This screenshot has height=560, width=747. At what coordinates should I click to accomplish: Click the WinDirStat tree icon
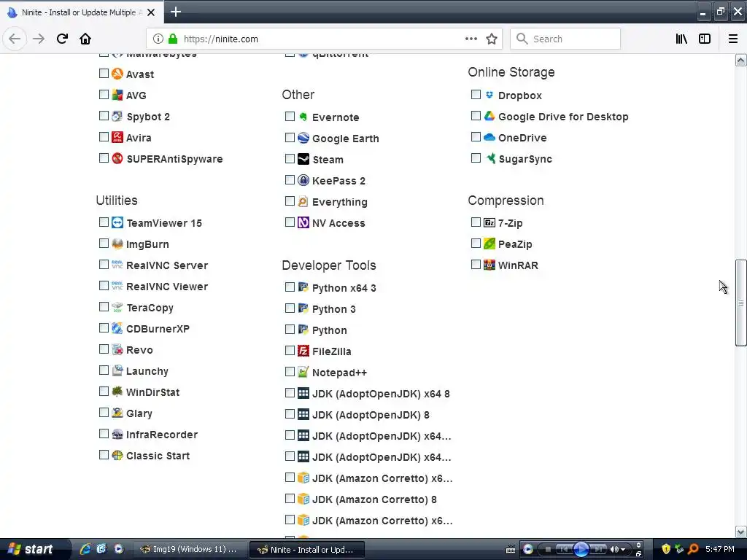(117, 392)
